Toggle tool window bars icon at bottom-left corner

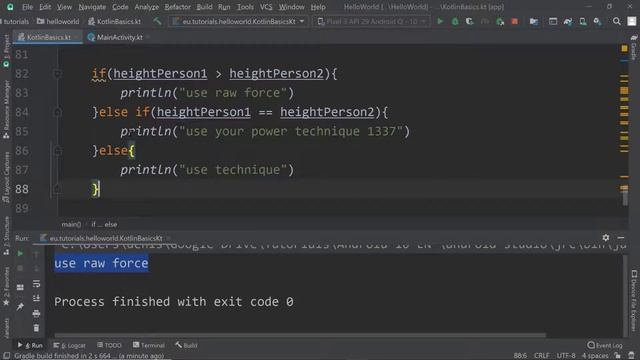click(x=7, y=356)
